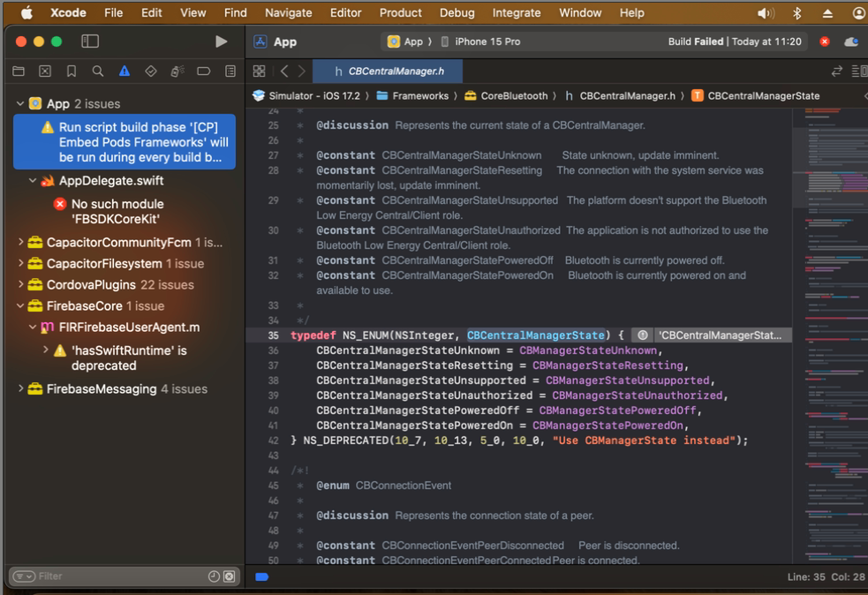Expand the 'hasSwiftRuntime' is deprecated warning
The image size is (868, 595).
pyautogui.click(x=45, y=350)
